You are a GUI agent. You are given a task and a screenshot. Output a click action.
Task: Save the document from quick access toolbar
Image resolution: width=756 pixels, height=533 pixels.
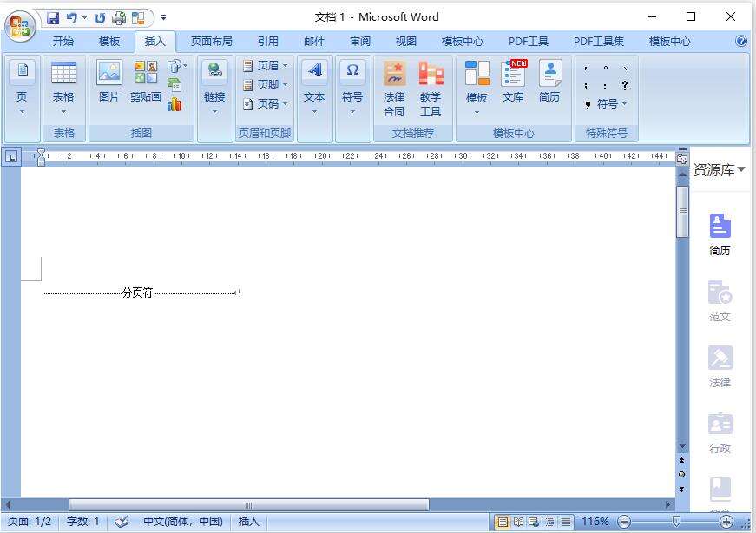click(53, 18)
